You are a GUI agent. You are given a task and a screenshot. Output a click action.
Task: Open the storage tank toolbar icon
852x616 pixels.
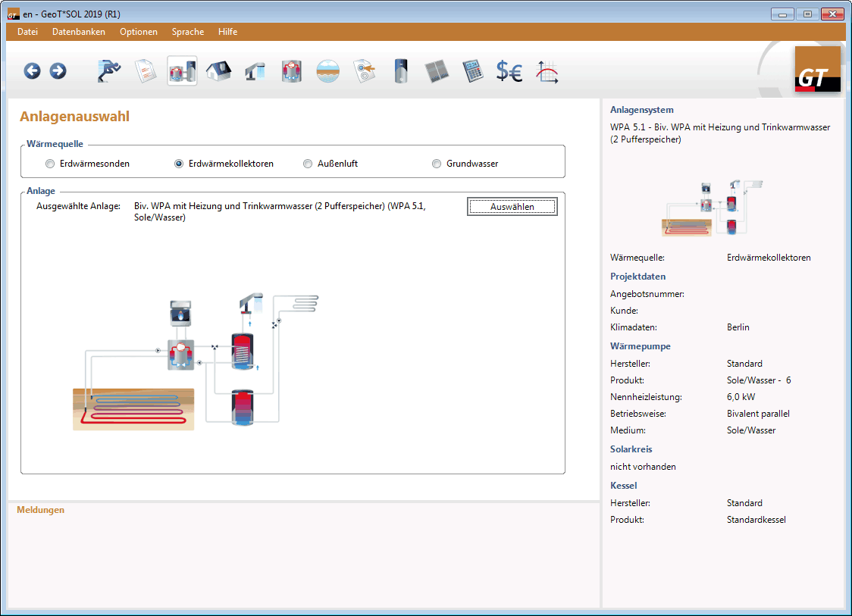(x=401, y=71)
